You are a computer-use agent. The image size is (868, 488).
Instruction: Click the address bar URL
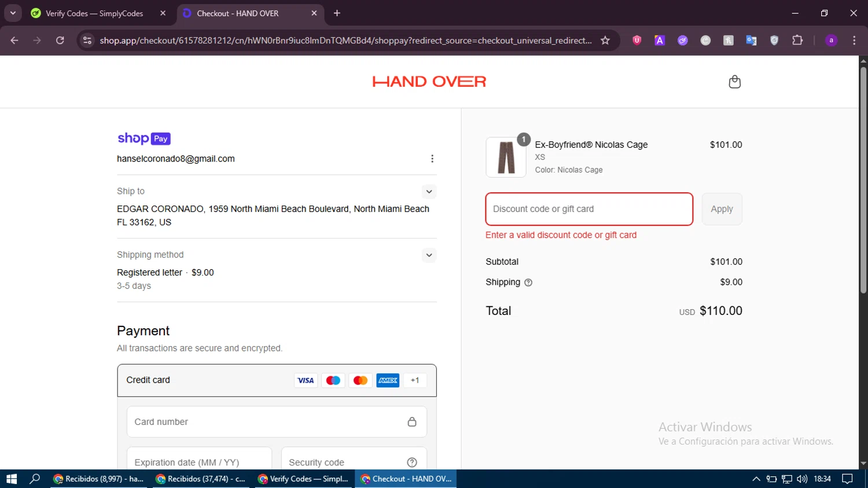[x=345, y=41]
